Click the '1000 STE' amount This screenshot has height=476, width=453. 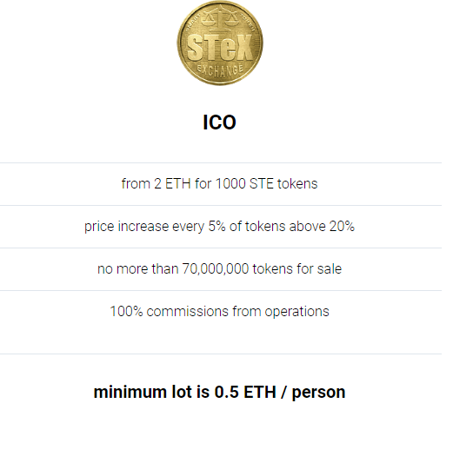point(244,183)
